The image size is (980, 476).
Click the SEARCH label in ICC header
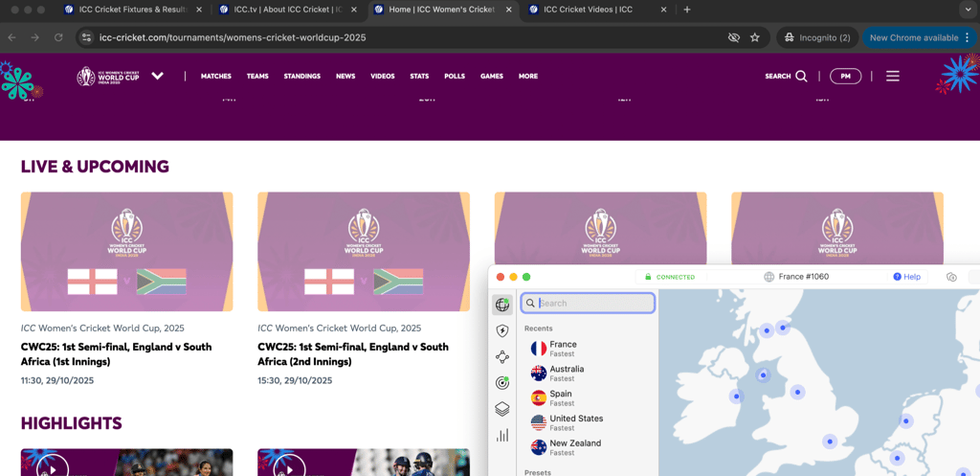777,77
